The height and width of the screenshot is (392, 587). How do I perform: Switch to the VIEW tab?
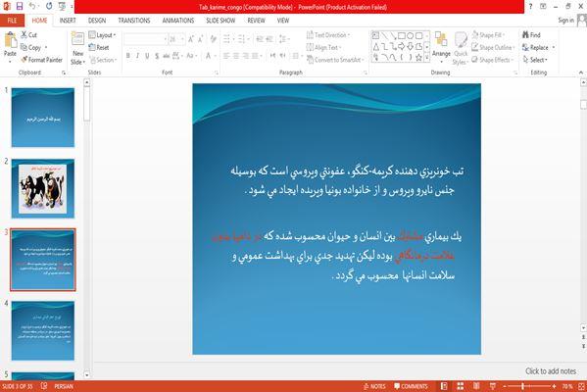point(283,21)
